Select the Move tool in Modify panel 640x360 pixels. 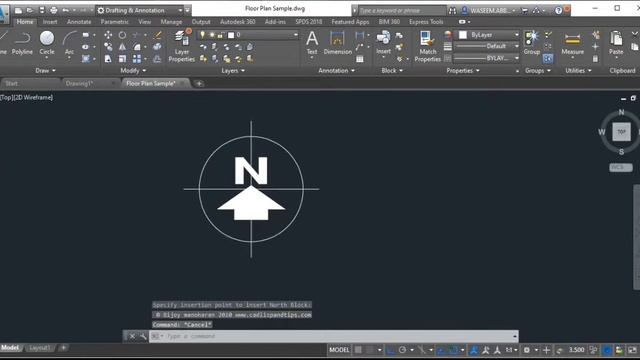click(x=108, y=35)
